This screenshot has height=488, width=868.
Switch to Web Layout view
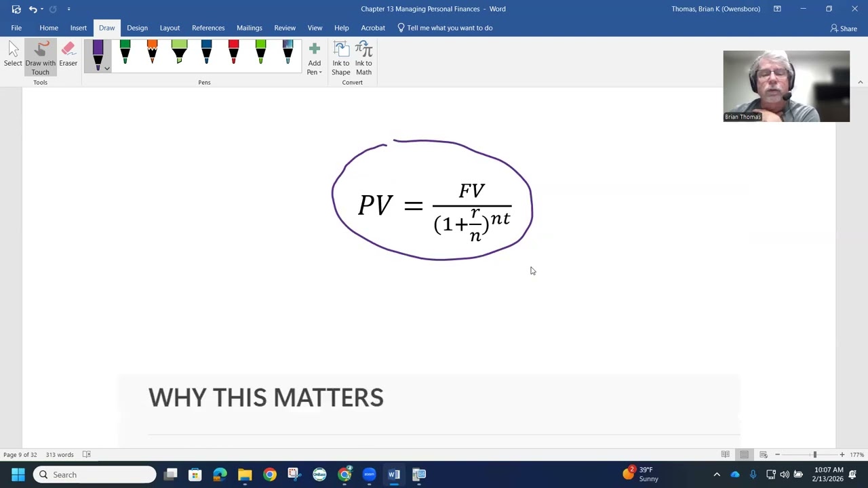tap(763, 455)
